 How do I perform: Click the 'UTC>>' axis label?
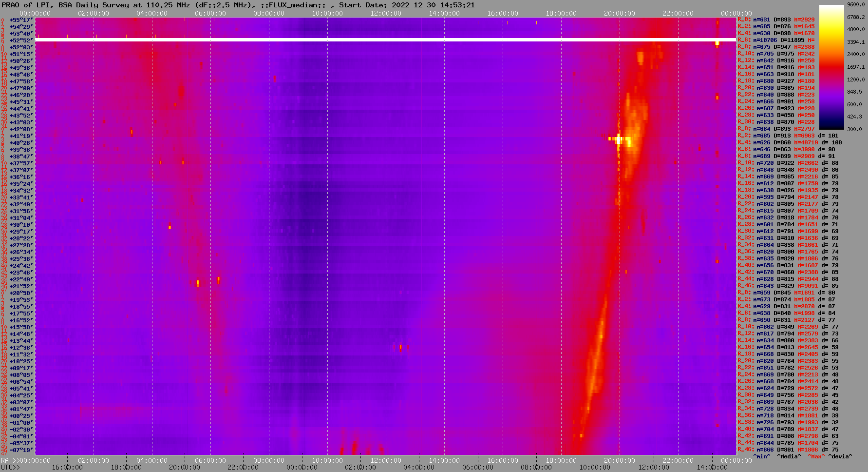coord(10,467)
